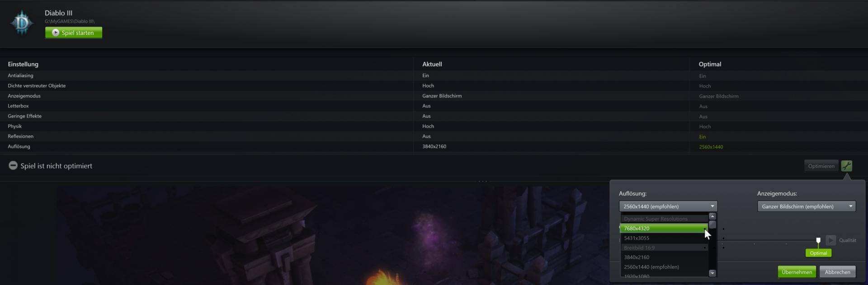Choose the 5431x3055 resolution option

click(x=664, y=238)
